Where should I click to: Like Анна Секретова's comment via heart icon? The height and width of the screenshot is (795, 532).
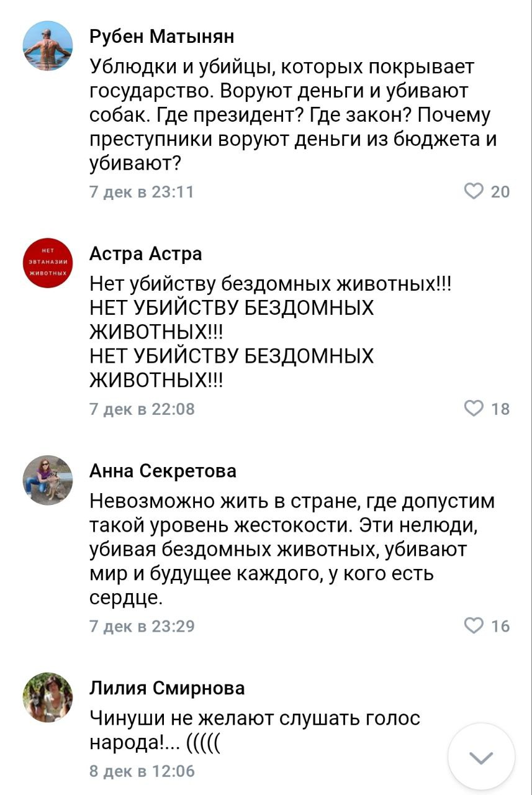[475, 624]
